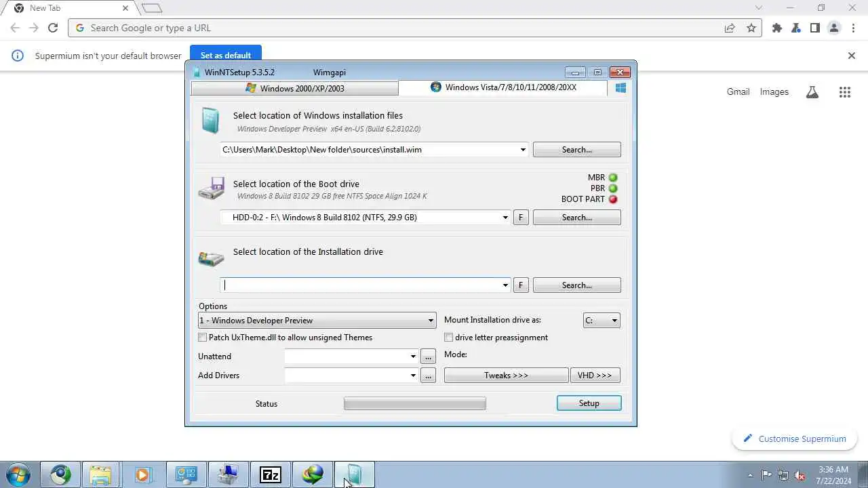This screenshot has width=868, height=488.
Task: Open a new browser tab button
Action: (x=151, y=8)
